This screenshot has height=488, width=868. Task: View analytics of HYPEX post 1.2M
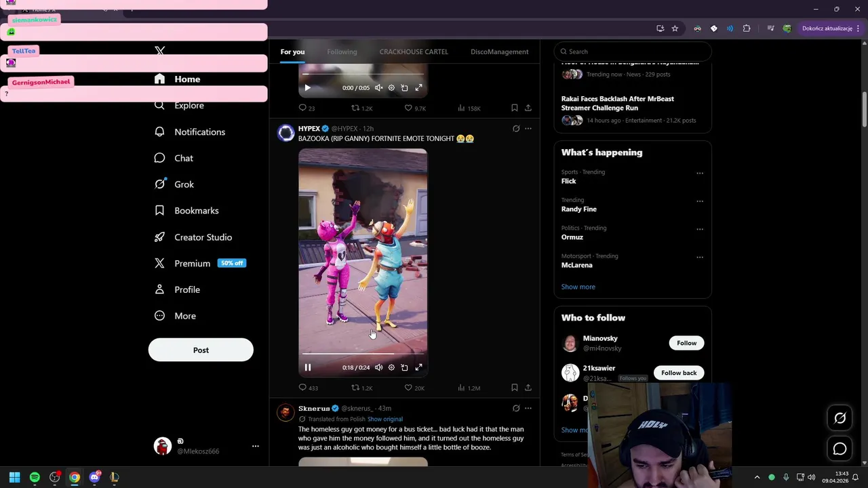click(x=469, y=388)
